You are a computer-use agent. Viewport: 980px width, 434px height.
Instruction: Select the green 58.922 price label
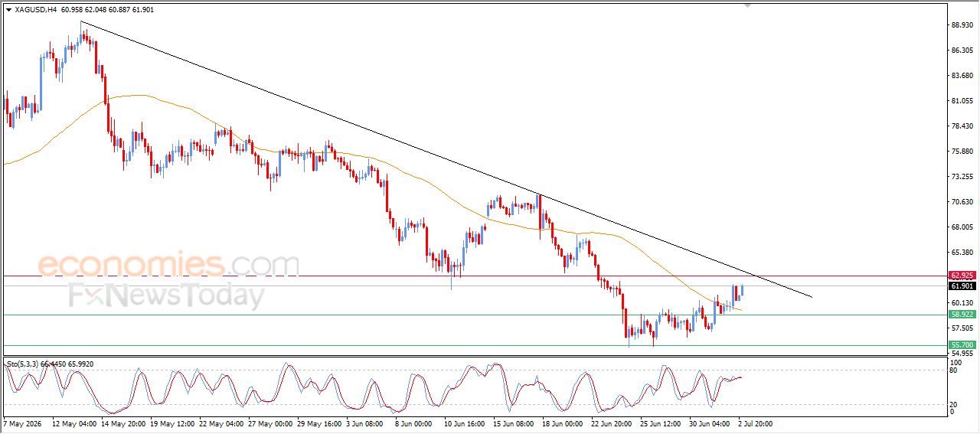[x=962, y=315]
